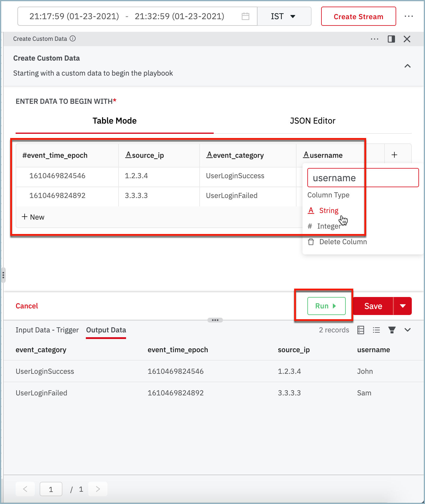Click the horizontal panel resize handle
Screen dimensions: 425x504
pyautogui.click(x=215, y=320)
